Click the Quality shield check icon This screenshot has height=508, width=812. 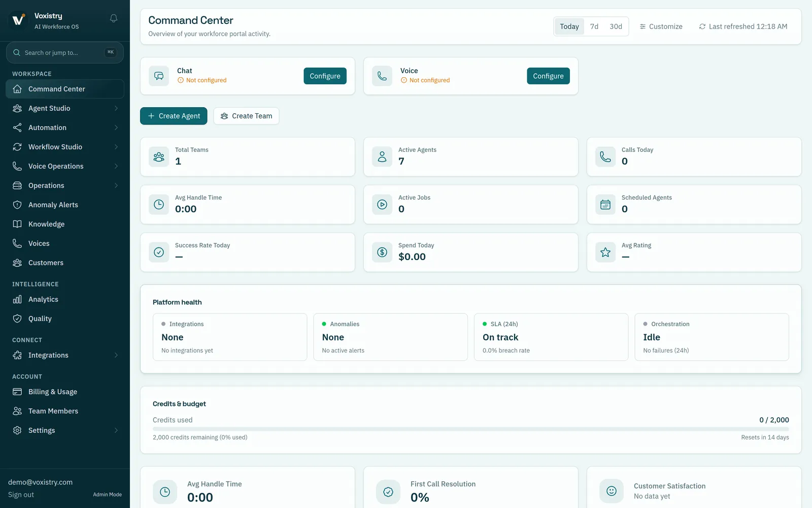point(17,319)
